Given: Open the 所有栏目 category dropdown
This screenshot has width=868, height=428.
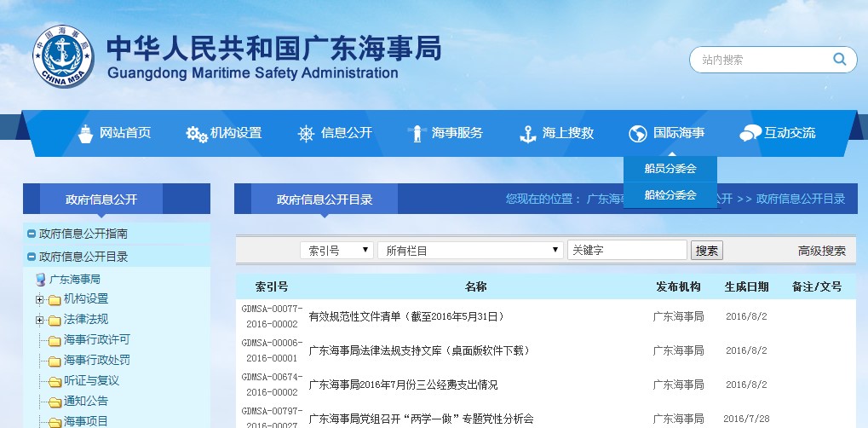Looking at the screenshot, I should coord(470,251).
